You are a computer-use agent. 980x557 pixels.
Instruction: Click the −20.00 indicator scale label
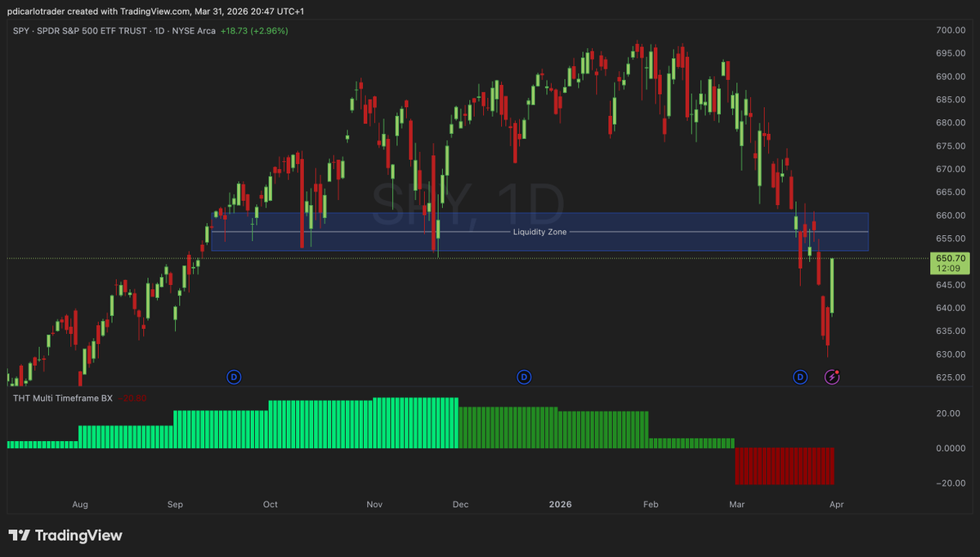tap(950, 483)
